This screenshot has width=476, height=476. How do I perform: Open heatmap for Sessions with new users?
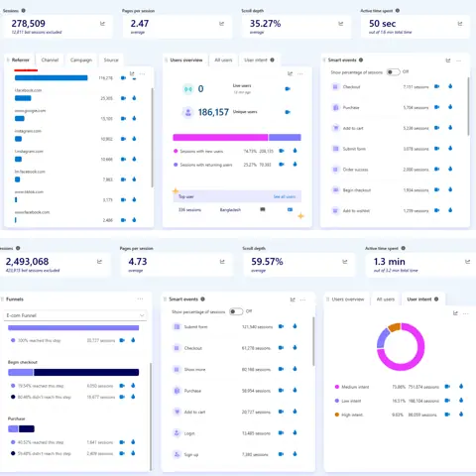(x=295, y=151)
